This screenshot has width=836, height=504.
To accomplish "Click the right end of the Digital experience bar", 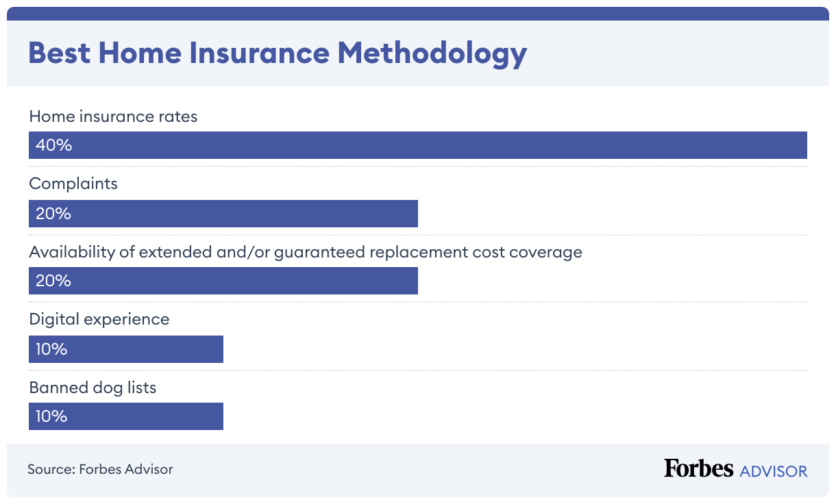I will click(x=217, y=349).
